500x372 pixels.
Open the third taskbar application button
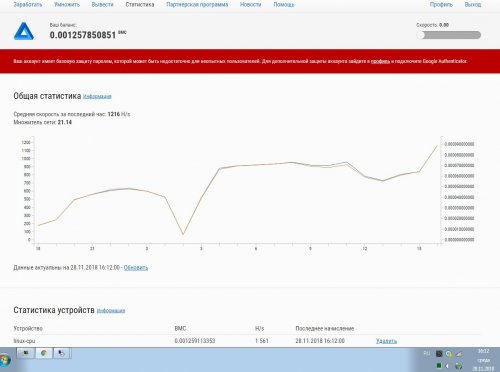click(62, 353)
